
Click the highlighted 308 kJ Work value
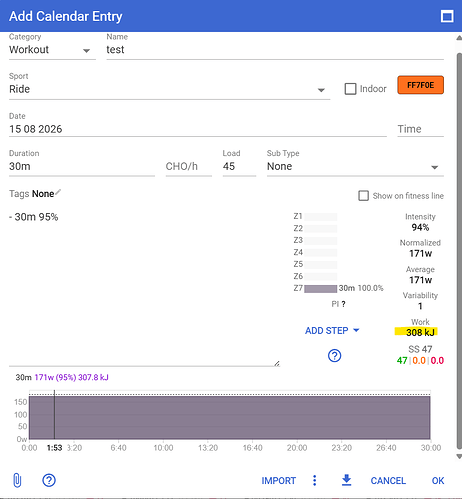(x=420, y=332)
